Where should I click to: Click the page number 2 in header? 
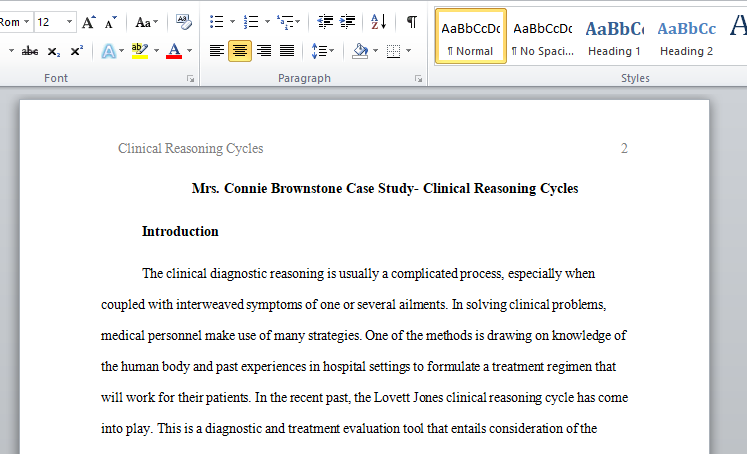tap(624, 149)
